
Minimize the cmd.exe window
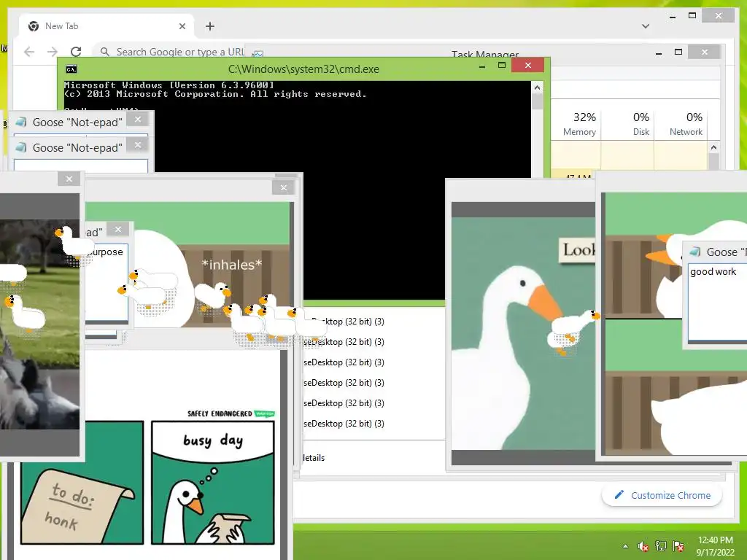click(x=482, y=66)
